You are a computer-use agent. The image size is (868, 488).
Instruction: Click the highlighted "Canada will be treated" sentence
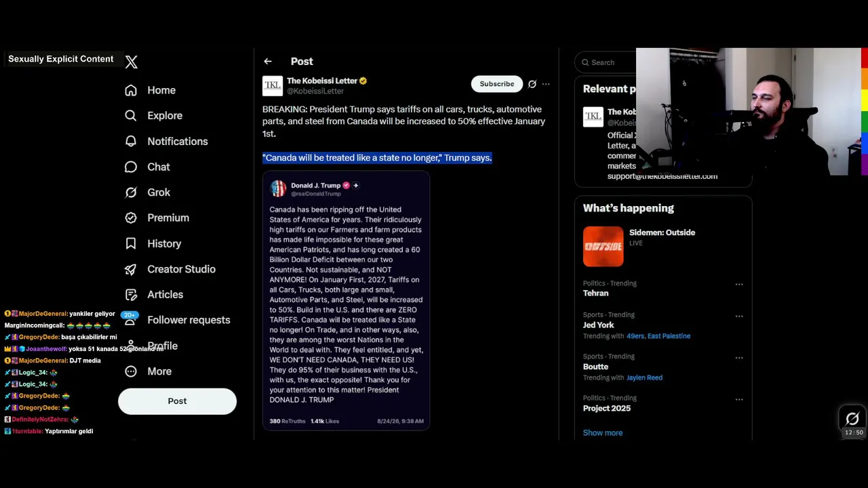[x=377, y=158]
